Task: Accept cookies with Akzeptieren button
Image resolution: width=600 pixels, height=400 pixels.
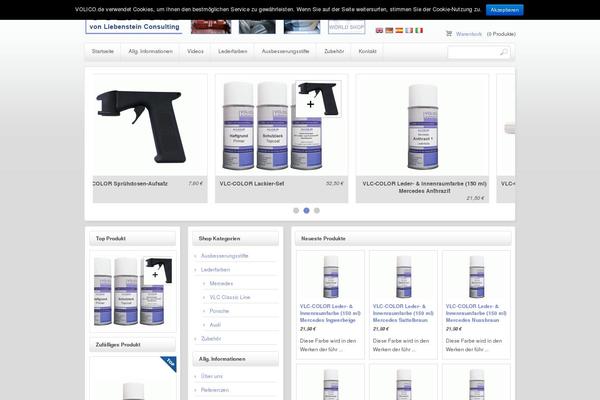Action: [x=504, y=10]
